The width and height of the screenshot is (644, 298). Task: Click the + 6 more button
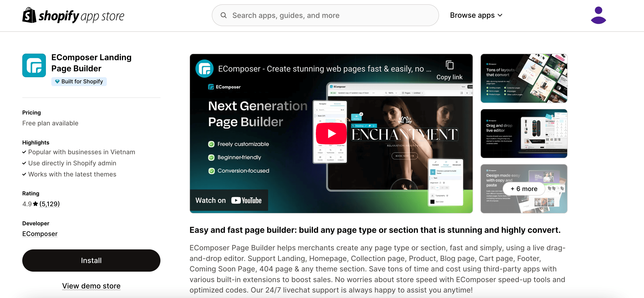coord(524,189)
